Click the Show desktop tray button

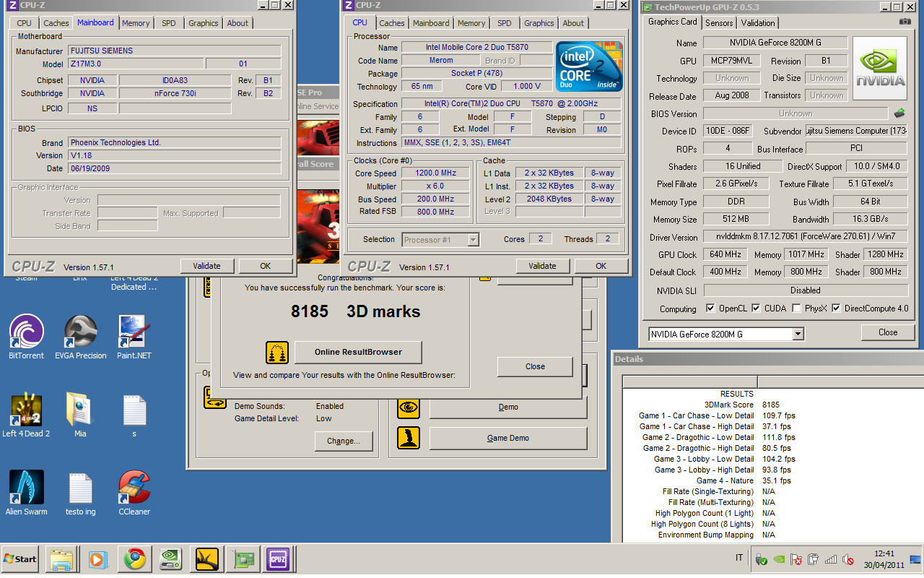[917, 559]
